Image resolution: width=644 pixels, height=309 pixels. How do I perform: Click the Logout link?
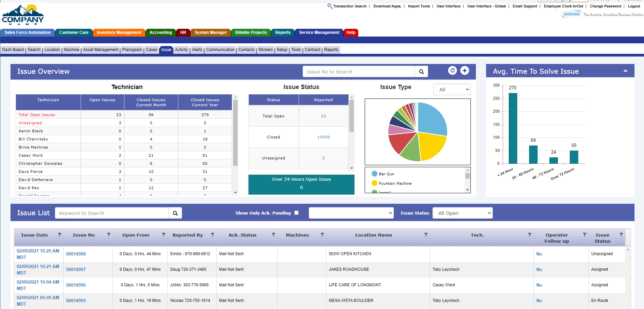point(634,6)
